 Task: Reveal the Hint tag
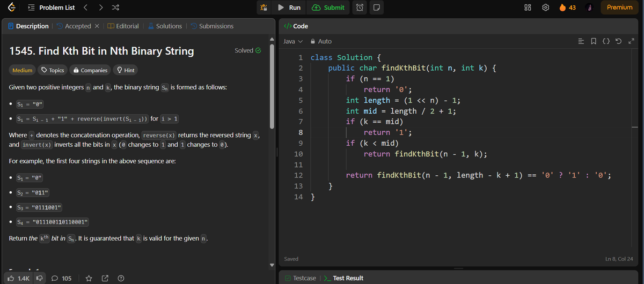click(x=126, y=70)
